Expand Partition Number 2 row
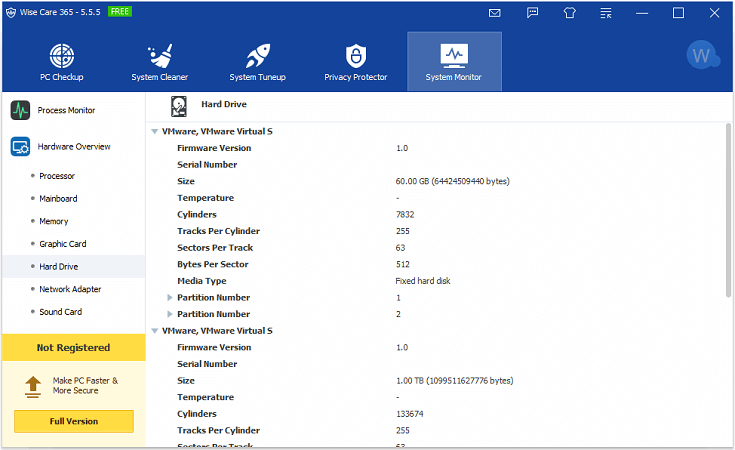Viewport: 735px width, 450px height. pyautogui.click(x=170, y=314)
